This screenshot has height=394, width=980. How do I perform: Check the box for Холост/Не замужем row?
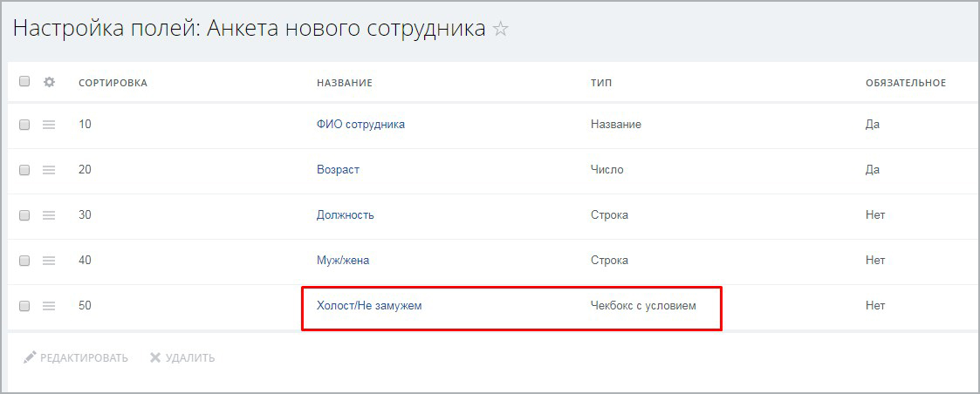[x=24, y=306]
